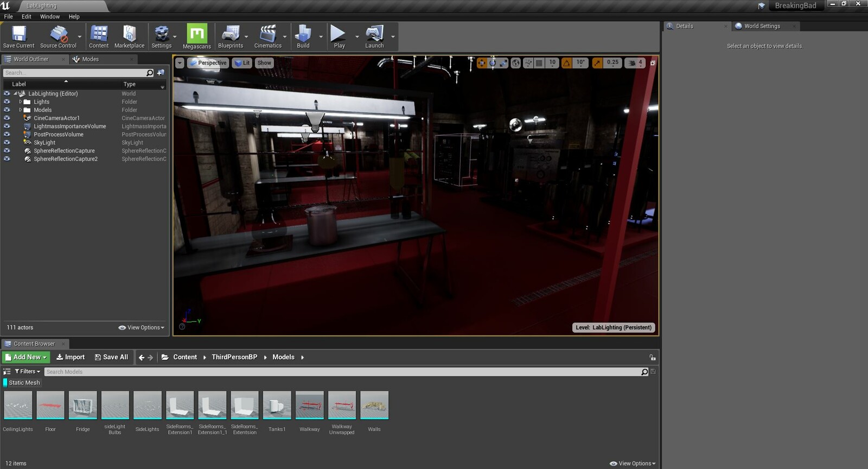Toggle surface snapping icon in viewport
Viewport: 868px width, 469px height.
528,63
